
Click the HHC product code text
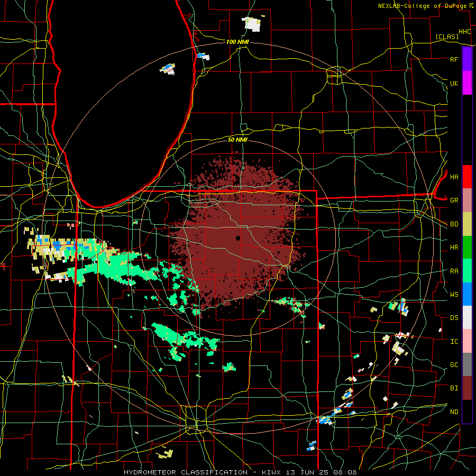[464, 32]
